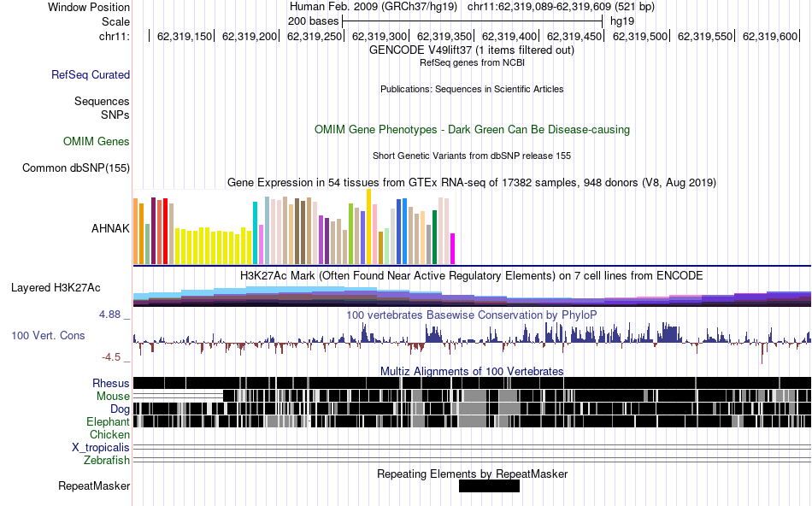
Task: Select the 100 Vert. Cons track label
Action: 48,336
